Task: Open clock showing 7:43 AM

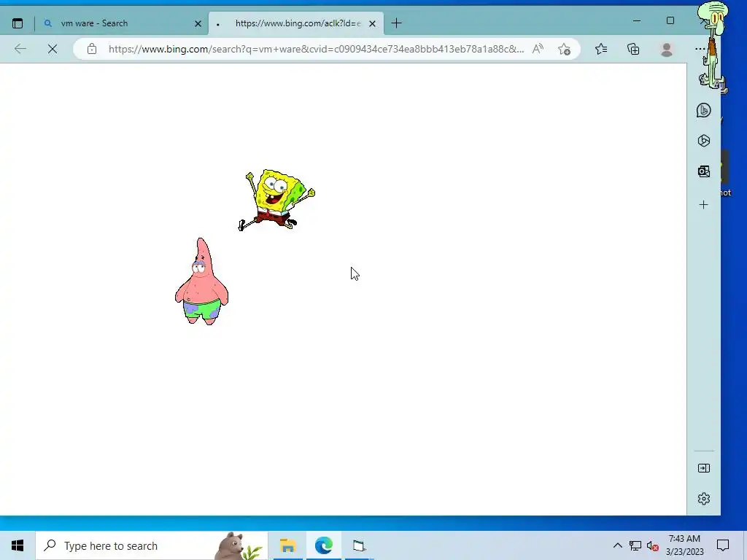Action: [684, 545]
